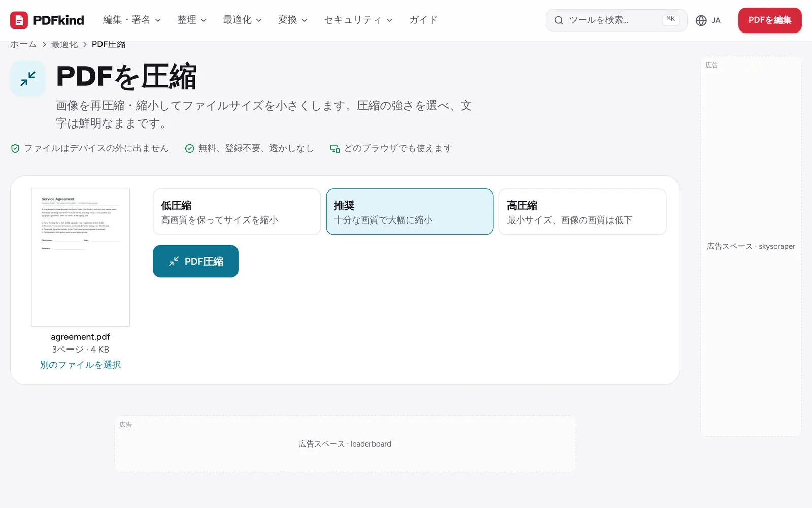Expand the 変換 menu
Screen dimensions: 812x508
click(292, 20)
